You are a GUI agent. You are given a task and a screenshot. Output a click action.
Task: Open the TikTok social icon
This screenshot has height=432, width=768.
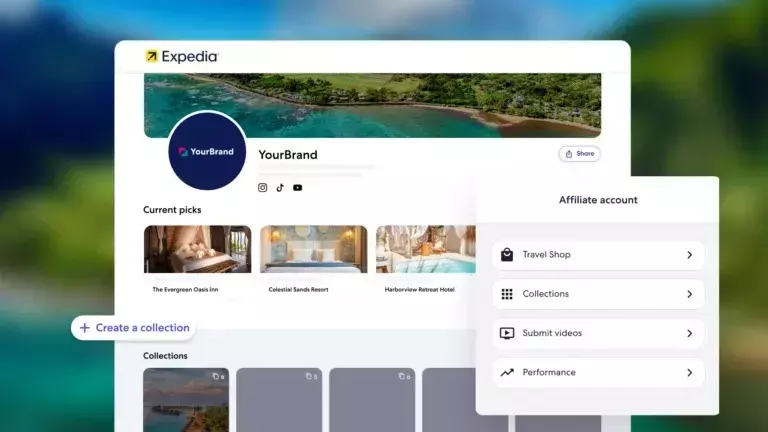tap(280, 187)
